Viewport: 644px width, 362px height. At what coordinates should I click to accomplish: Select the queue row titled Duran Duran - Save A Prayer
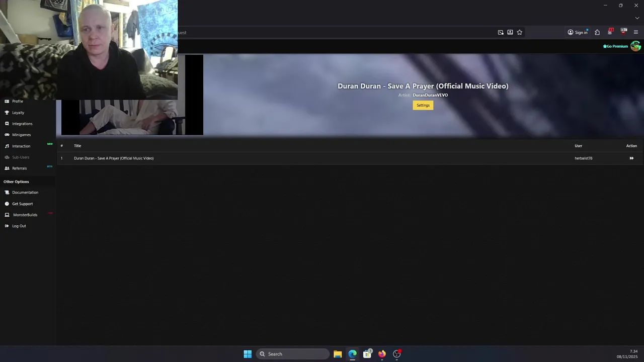350,158
